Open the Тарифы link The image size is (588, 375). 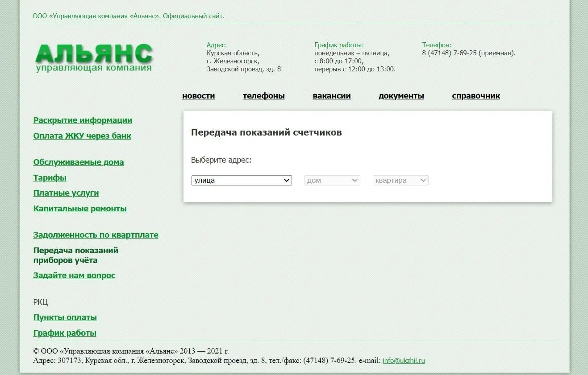tap(50, 178)
